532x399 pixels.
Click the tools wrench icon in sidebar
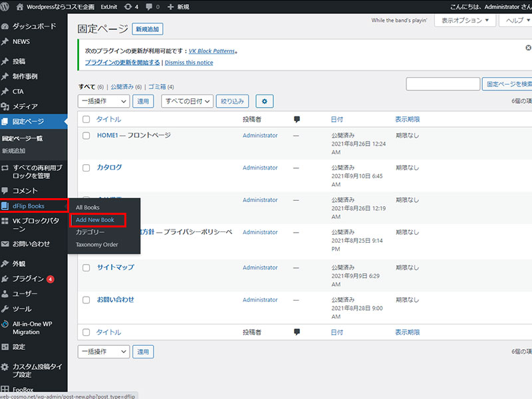[5, 309]
